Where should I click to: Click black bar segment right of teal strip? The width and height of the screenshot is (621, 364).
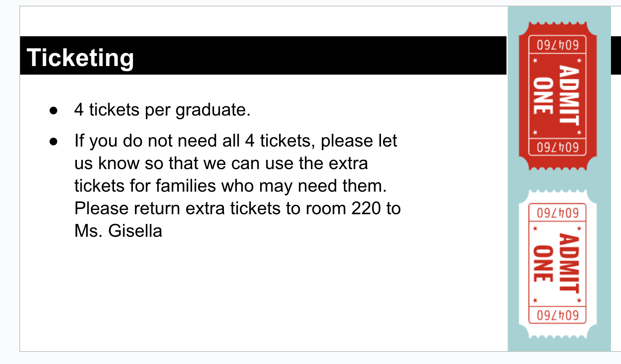click(616, 55)
